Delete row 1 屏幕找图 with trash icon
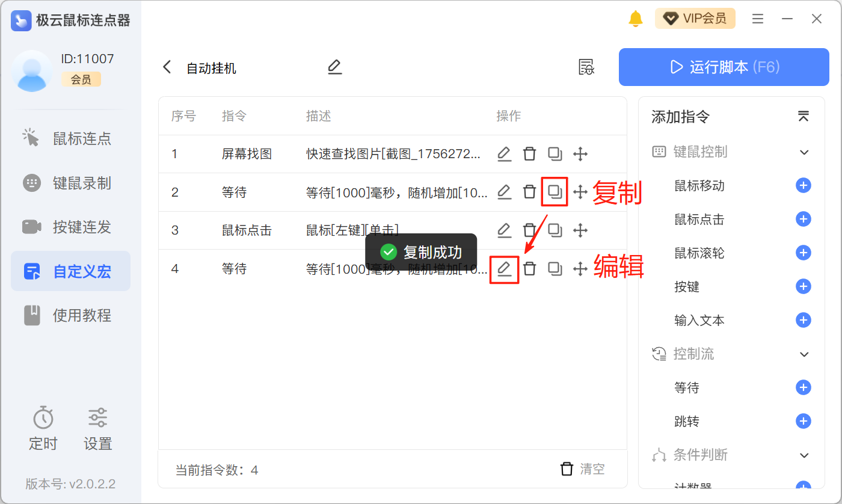The width and height of the screenshot is (842, 504). point(529,154)
